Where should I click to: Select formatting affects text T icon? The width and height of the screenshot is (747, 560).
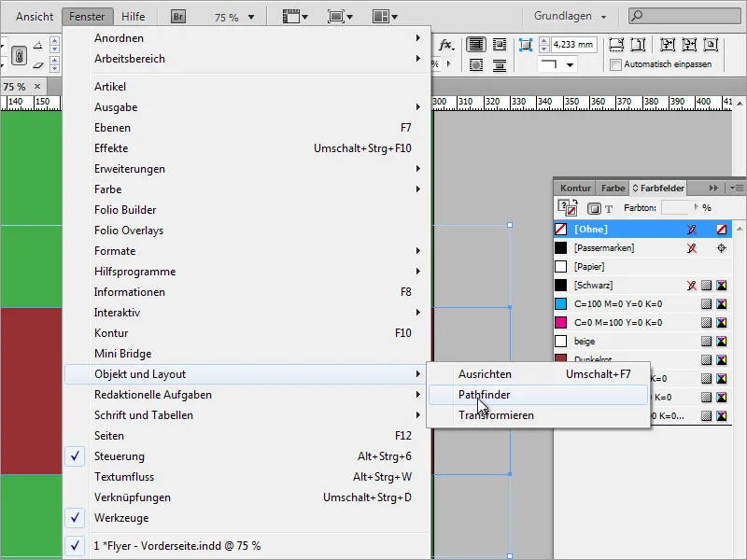coord(609,208)
